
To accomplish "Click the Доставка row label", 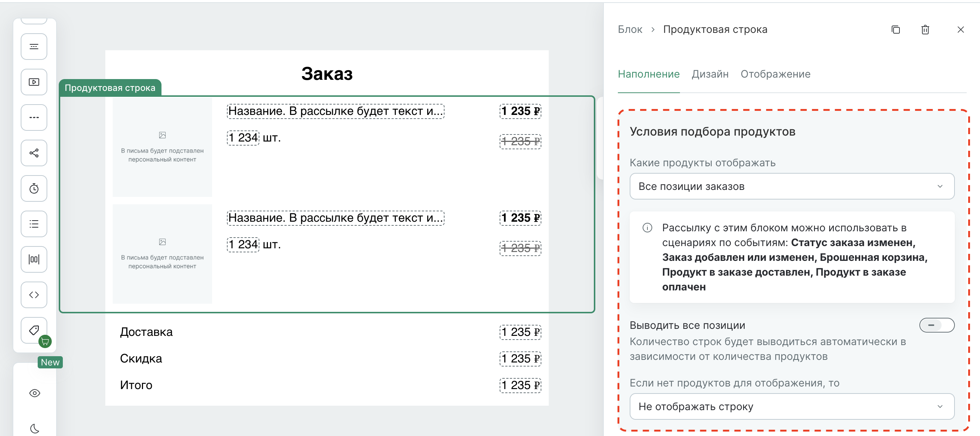I will (x=146, y=332).
